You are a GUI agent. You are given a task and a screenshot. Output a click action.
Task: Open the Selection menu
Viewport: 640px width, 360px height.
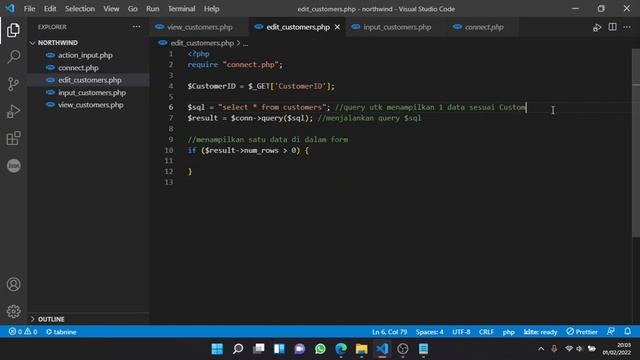click(80, 9)
